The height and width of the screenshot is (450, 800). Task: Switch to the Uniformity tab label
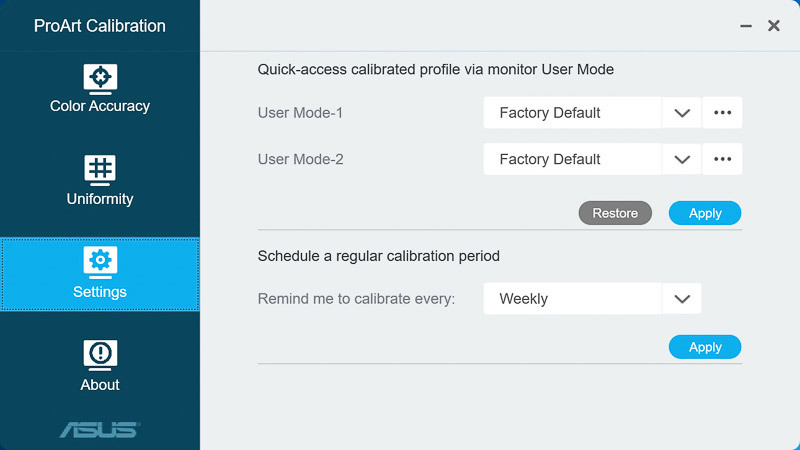point(100,199)
